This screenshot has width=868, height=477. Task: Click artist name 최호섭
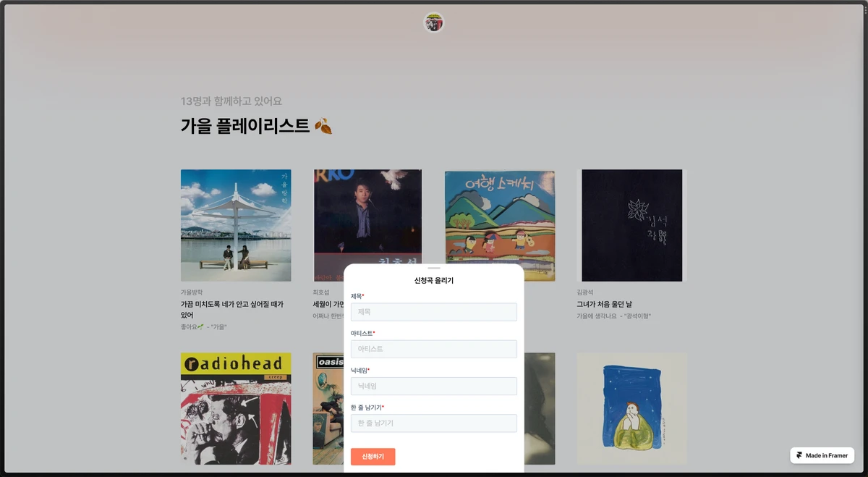click(320, 292)
